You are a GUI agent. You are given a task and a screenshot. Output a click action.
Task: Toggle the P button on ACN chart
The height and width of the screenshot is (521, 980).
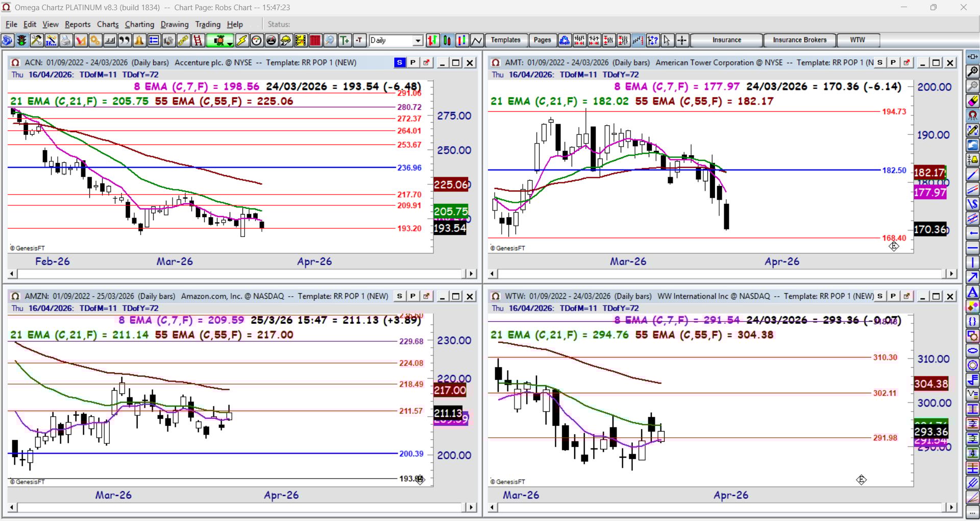pos(413,62)
